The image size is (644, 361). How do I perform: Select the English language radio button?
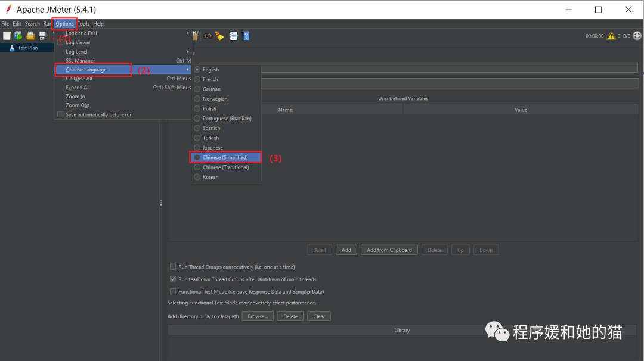coord(197,69)
